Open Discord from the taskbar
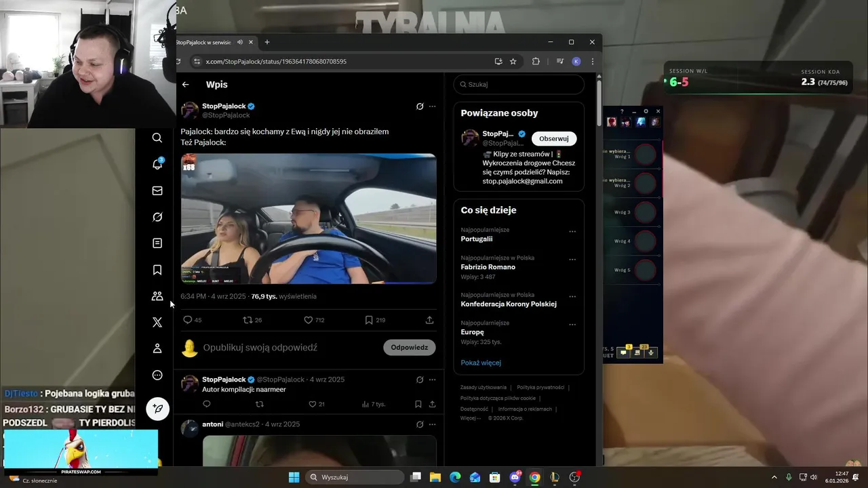 (x=515, y=477)
